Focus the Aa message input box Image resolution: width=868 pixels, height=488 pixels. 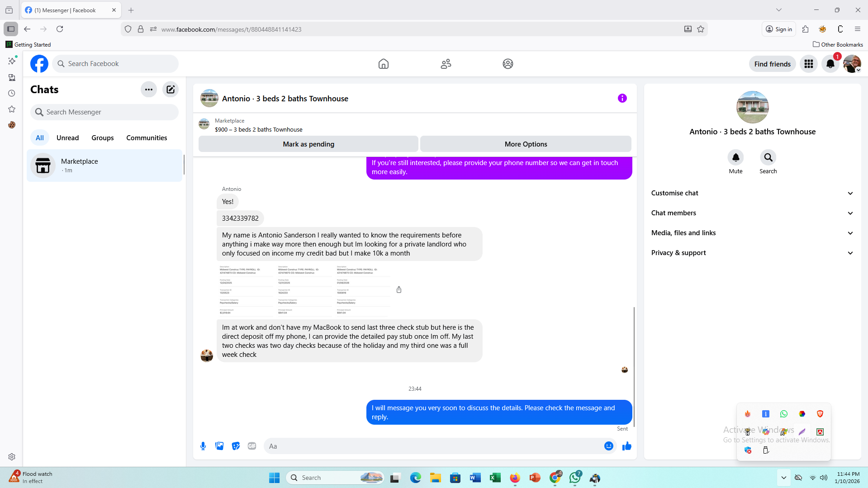(433, 446)
